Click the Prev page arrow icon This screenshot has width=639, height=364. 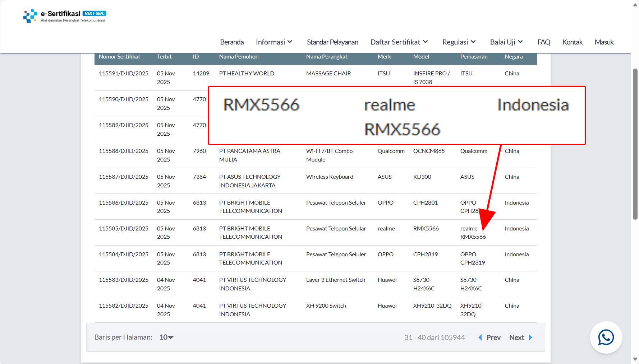(480, 337)
